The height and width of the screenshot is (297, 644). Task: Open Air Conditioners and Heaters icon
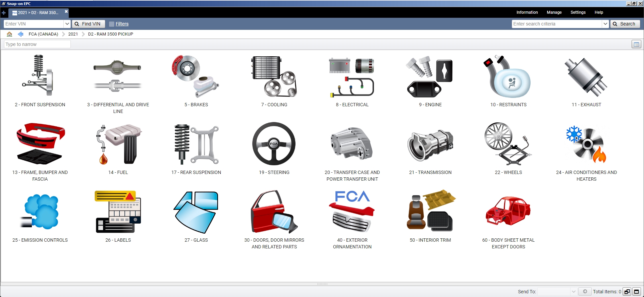click(x=586, y=144)
